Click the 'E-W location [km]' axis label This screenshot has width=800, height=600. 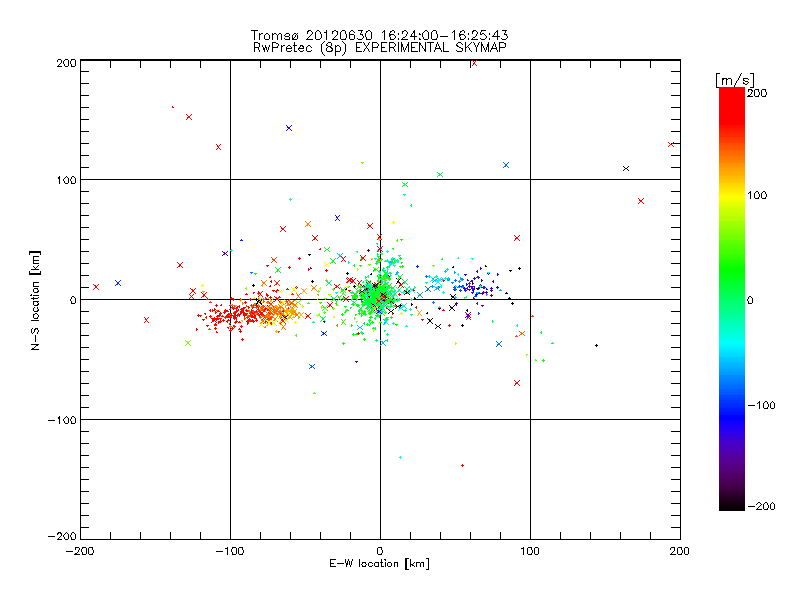pos(379,564)
